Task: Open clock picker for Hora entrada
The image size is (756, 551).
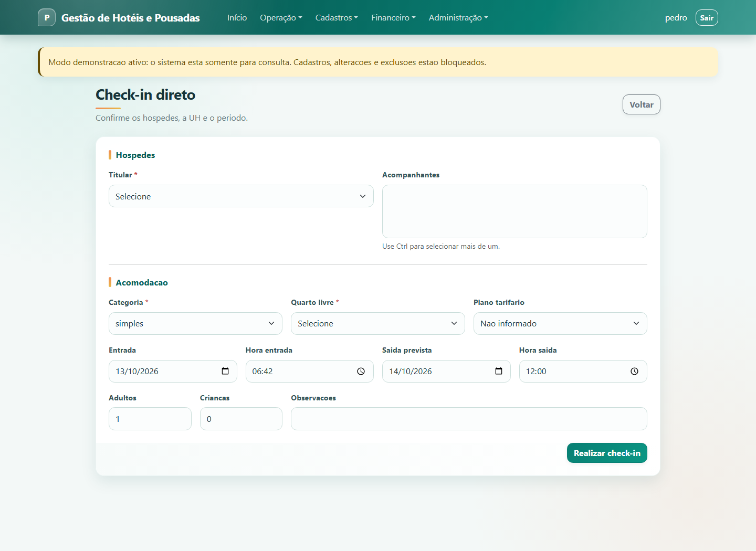Action: point(361,371)
